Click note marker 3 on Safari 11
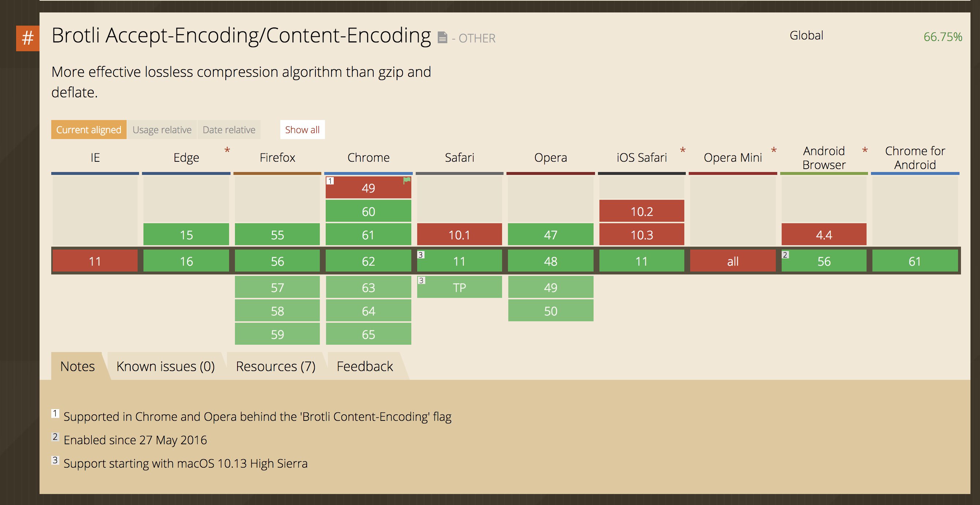 421,255
